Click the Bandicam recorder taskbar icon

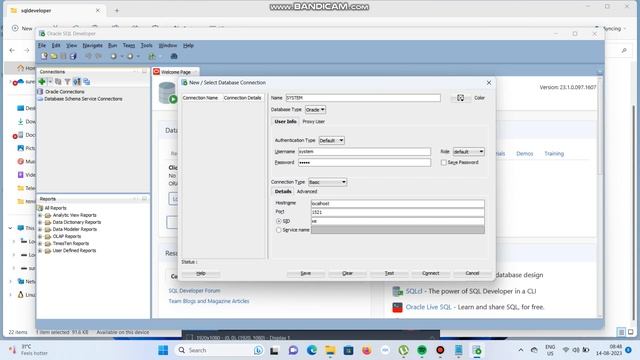tap(440, 350)
